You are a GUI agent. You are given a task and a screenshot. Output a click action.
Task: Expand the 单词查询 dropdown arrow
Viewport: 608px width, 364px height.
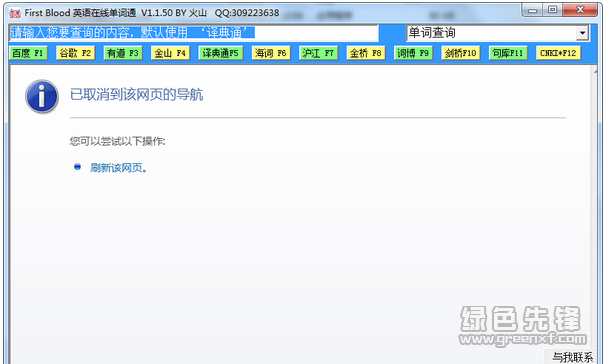582,33
